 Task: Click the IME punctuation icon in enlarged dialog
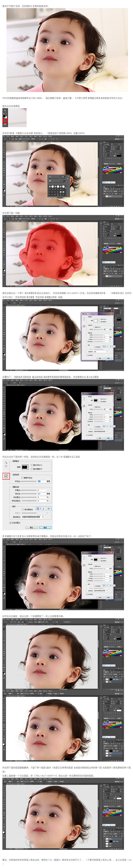(x=46, y=508)
